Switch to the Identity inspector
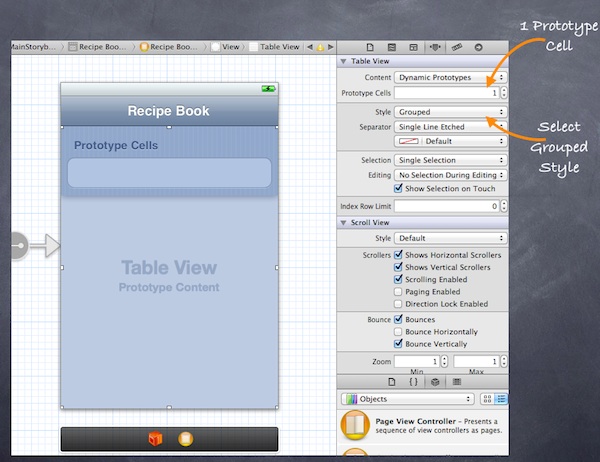Screen dimensions: 600x462 click(x=412, y=47)
